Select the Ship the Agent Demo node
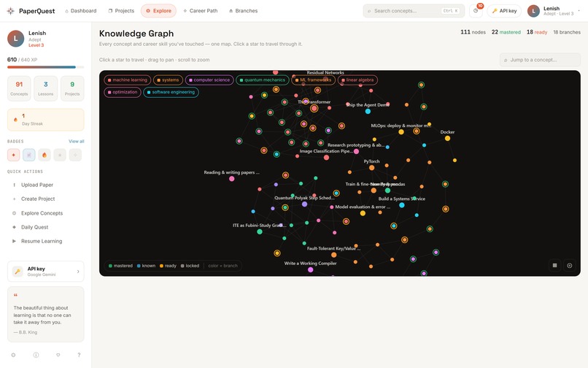588x368 pixels. 368,111
